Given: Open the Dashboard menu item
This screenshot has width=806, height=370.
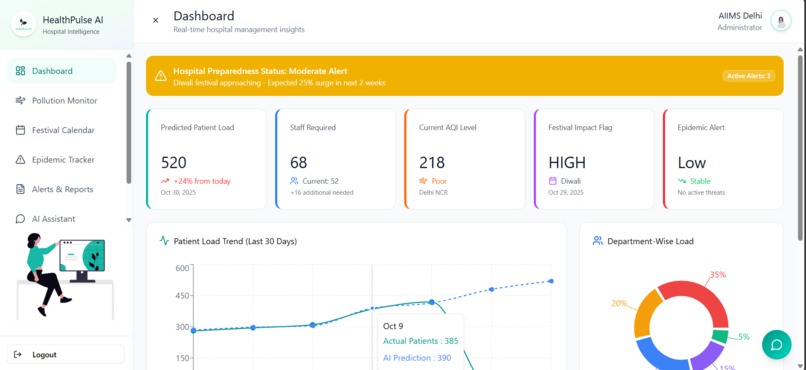Looking at the screenshot, I should pos(62,71).
